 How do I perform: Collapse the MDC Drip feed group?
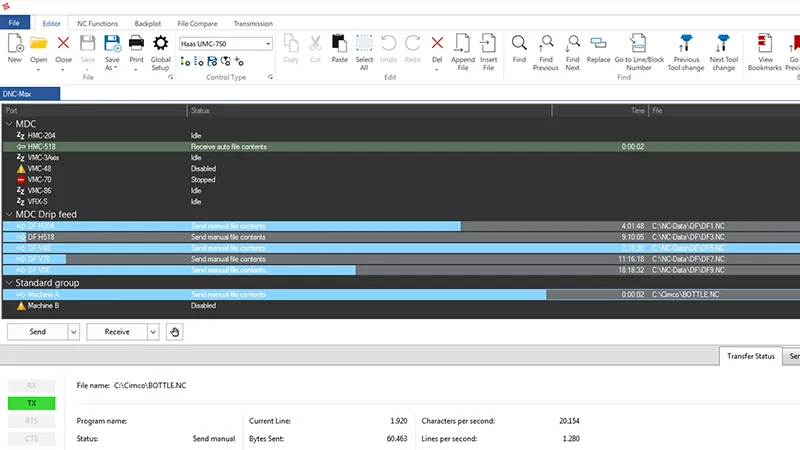9,214
